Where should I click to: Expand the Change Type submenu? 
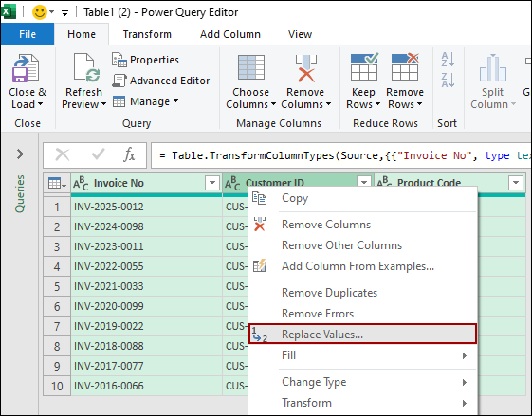click(465, 383)
